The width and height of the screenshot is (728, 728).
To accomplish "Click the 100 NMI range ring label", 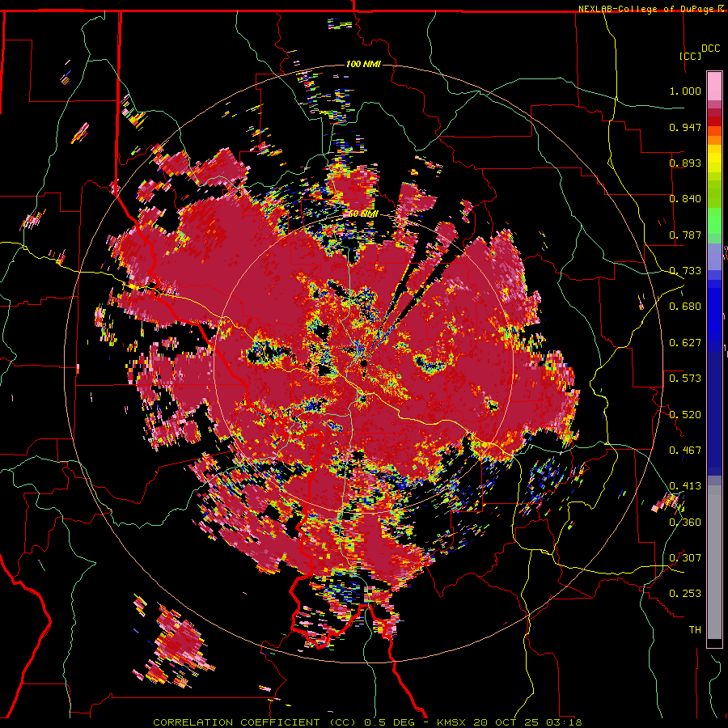I will [x=363, y=64].
